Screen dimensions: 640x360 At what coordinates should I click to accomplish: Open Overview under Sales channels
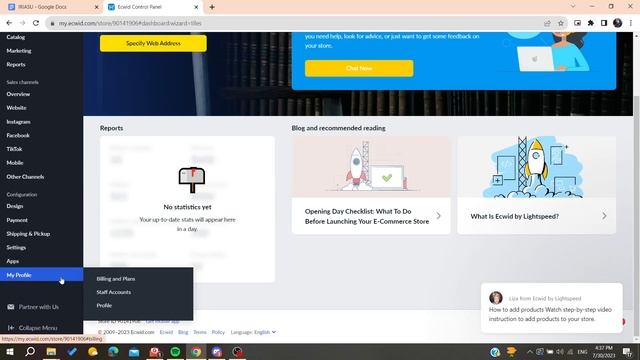(x=18, y=94)
